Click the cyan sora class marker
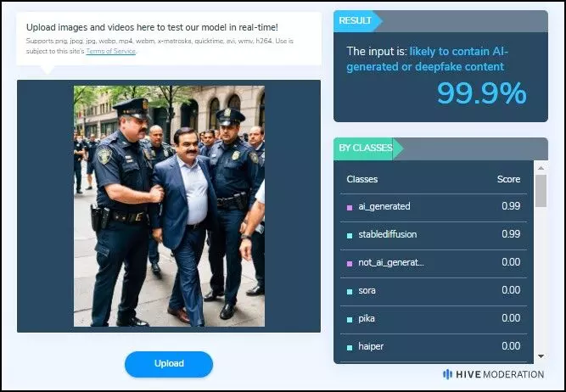Image resolution: width=566 pixels, height=392 pixels. click(350, 292)
